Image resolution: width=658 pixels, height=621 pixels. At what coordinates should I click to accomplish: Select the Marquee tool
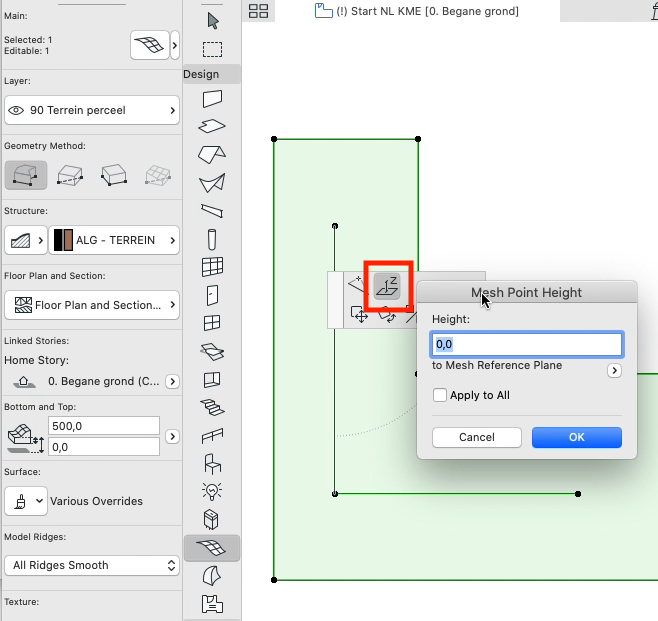[x=212, y=50]
